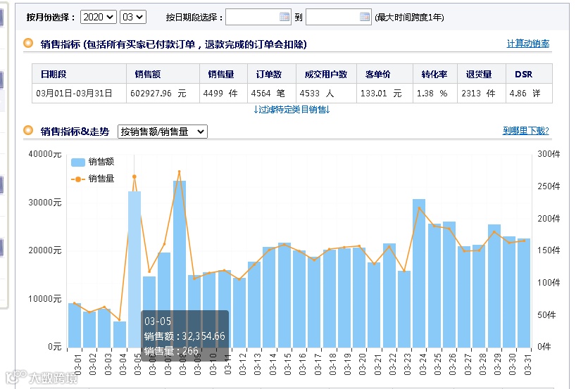Click the 过滤特定类目销售 link
This screenshot has width=588, height=389.
tap(292, 110)
